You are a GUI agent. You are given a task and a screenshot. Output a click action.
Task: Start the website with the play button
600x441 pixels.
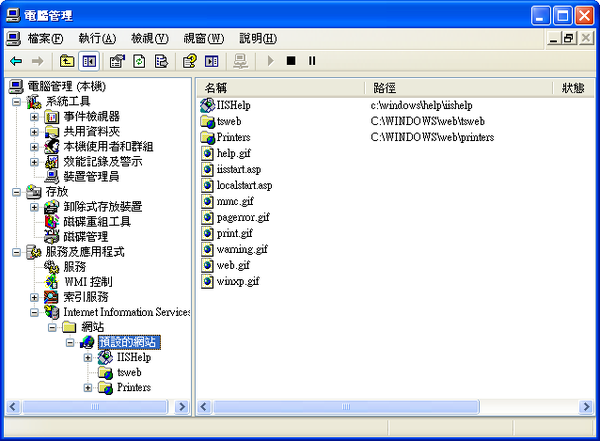click(270, 61)
